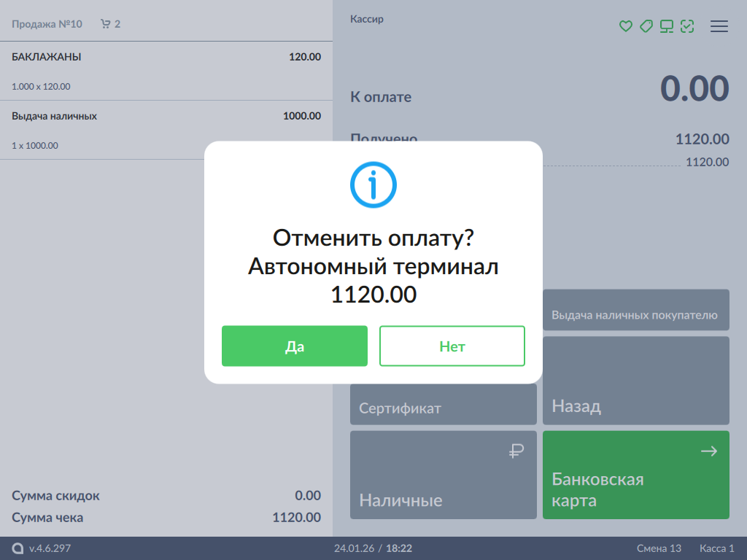The height and width of the screenshot is (560, 747).
Task: Click the blue info icon in dialog
Action: click(373, 185)
